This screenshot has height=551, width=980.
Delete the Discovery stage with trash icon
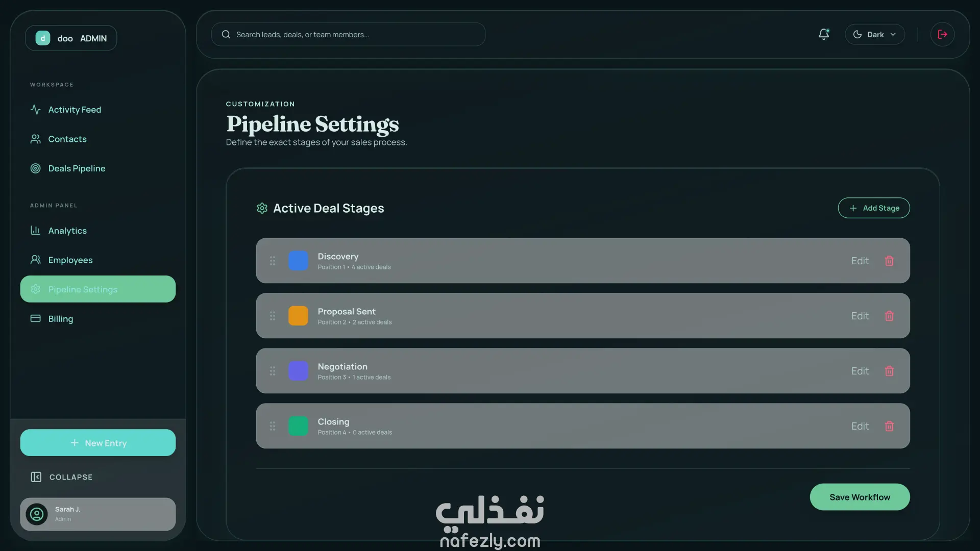pyautogui.click(x=889, y=261)
